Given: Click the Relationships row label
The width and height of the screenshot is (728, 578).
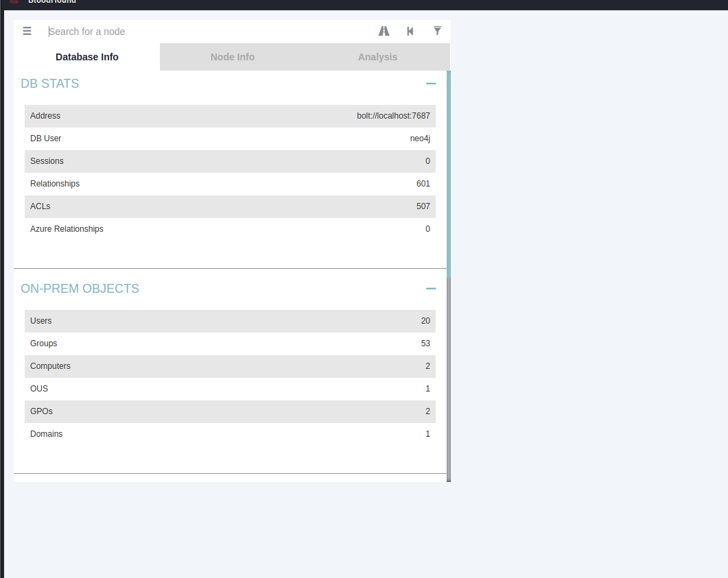Looking at the screenshot, I should tap(55, 184).
